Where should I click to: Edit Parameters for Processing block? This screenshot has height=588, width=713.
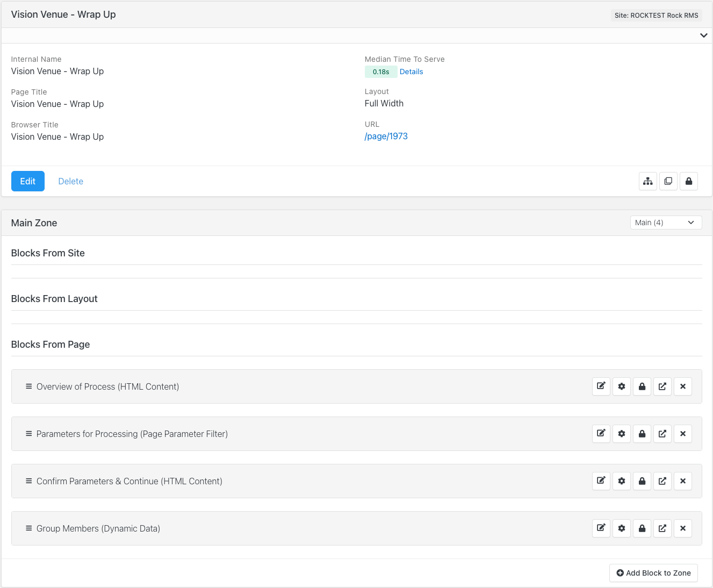point(601,434)
